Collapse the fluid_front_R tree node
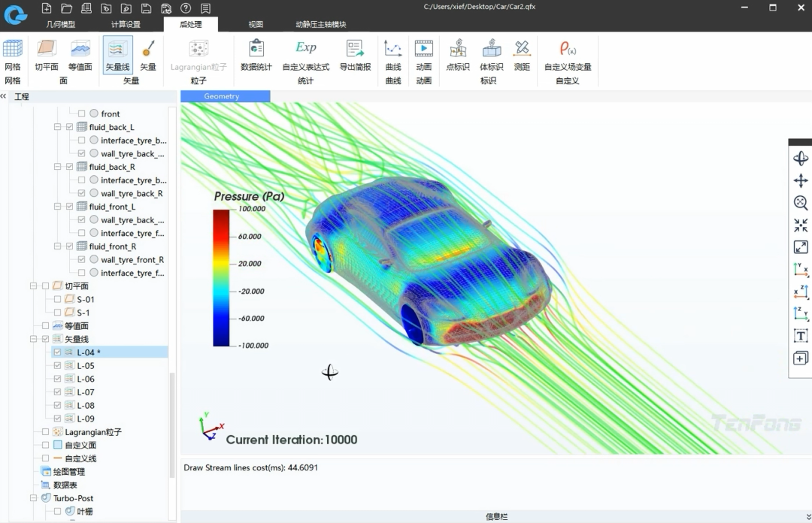This screenshot has height=523, width=812. [x=57, y=246]
